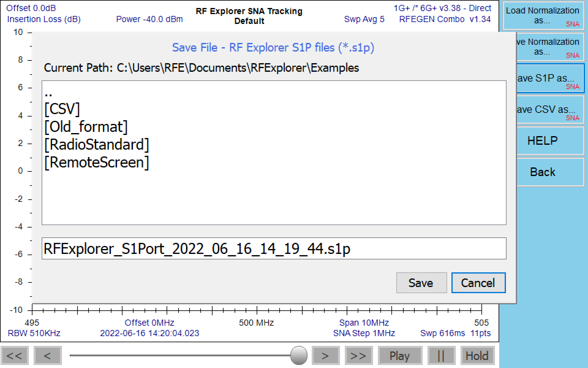Click the Swp Avg 5 label
This screenshot has width=588, height=368.
coord(364,19)
